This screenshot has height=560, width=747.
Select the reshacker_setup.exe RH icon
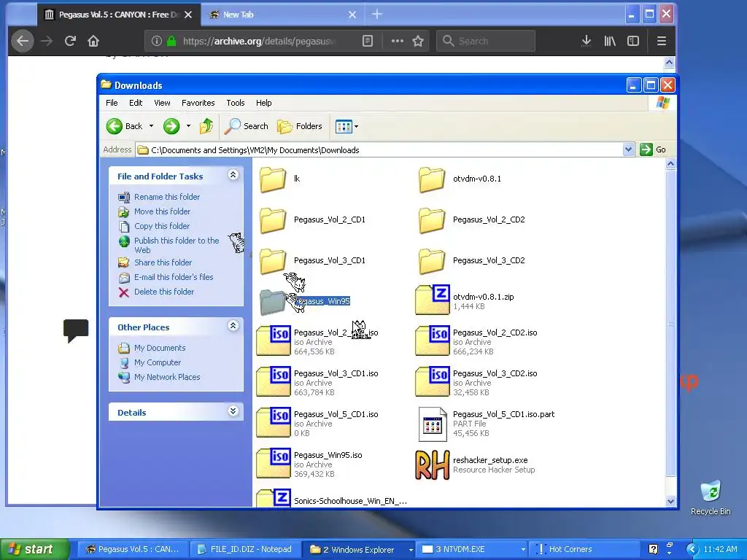click(x=432, y=465)
